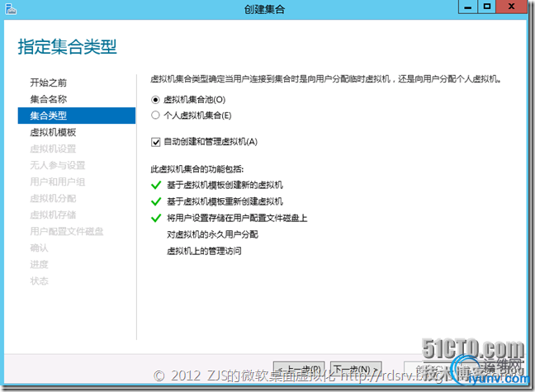Screen dimensions: 535x392
Task: Click the text 将用户设置存储在用户配置文件磁盘上
Action: [x=237, y=218]
